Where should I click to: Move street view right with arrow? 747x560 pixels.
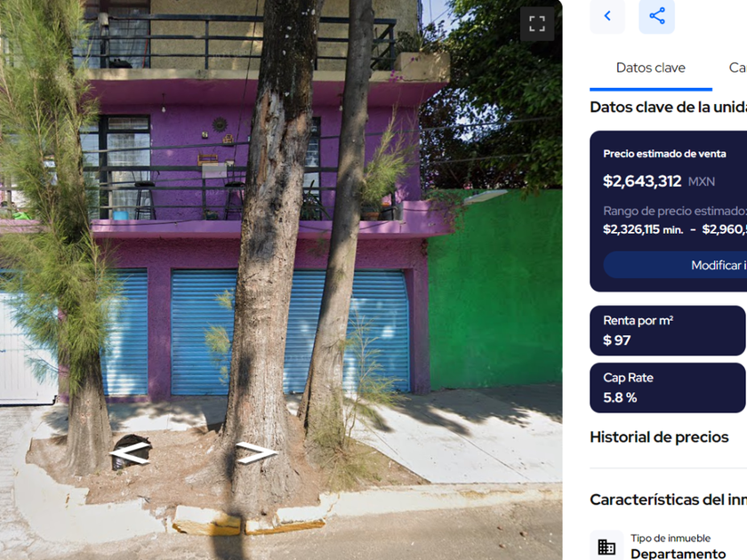(256, 452)
